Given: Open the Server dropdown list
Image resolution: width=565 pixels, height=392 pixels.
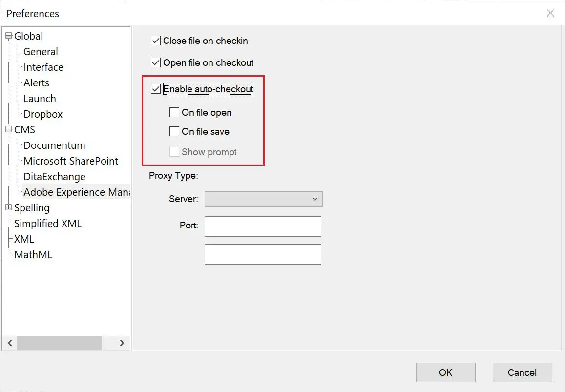Looking at the screenshot, I should click(x=315, y=199).
